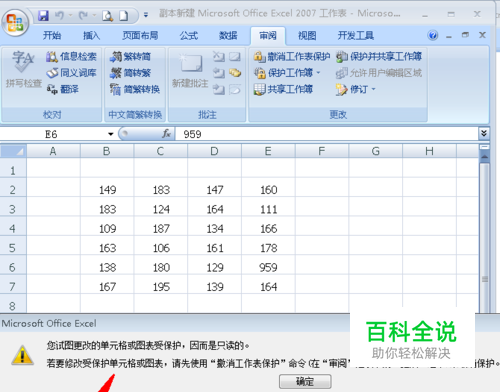
Task: Click the vertical scrollbar up arrow
Action: pos(485,156)
